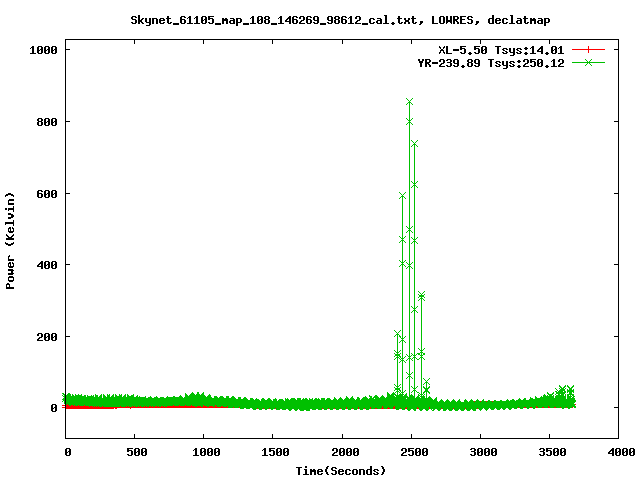Click the green peak marker near 740 Kelvin
Viewport: 640px width, 480px height.
414,144
